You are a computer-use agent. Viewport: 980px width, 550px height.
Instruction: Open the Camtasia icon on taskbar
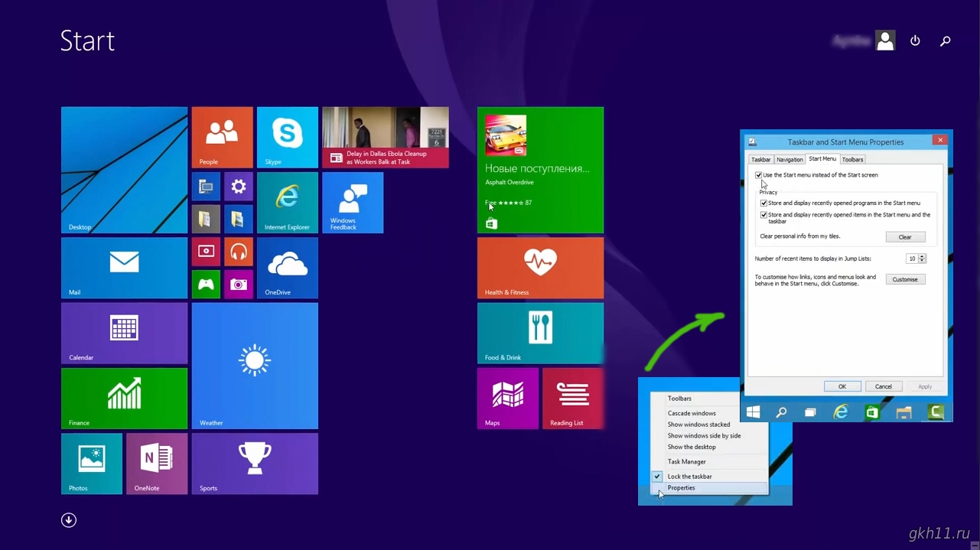935,412
